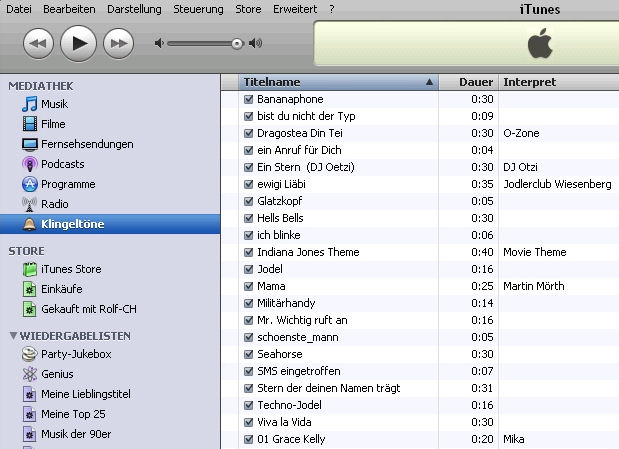Open the Einkäufe playlist icon
This screenshot has height=449, width=619.
point(30,289)
